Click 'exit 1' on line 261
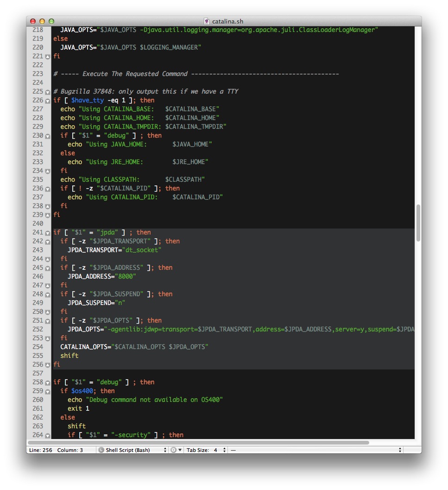 point(78,408)
